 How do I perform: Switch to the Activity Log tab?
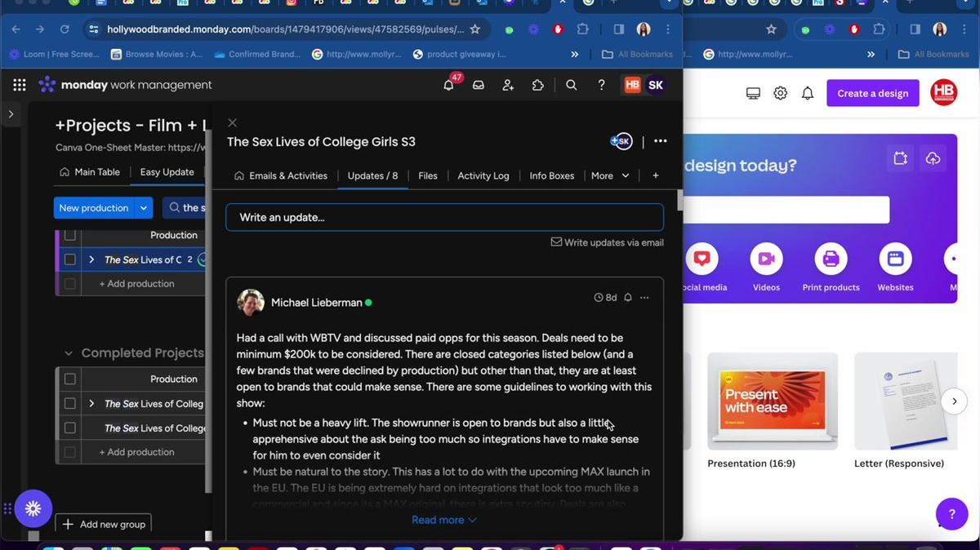coord(483,175)
